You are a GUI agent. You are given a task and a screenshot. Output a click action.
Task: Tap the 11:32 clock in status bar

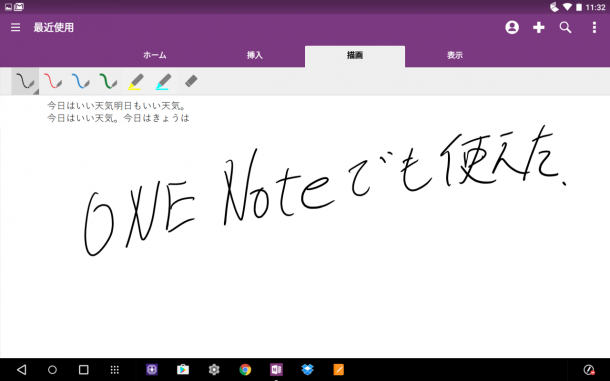click(595, 7)
